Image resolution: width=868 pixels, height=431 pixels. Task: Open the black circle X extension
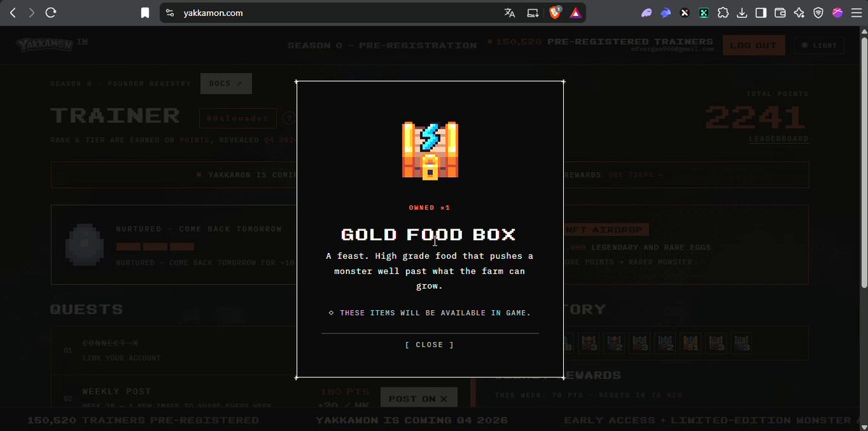(685, 13)
